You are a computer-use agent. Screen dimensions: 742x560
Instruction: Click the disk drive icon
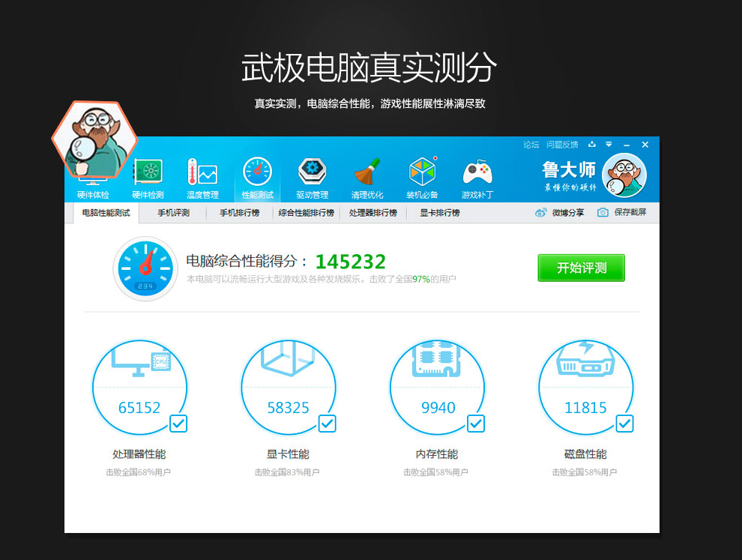coord(585,359)
